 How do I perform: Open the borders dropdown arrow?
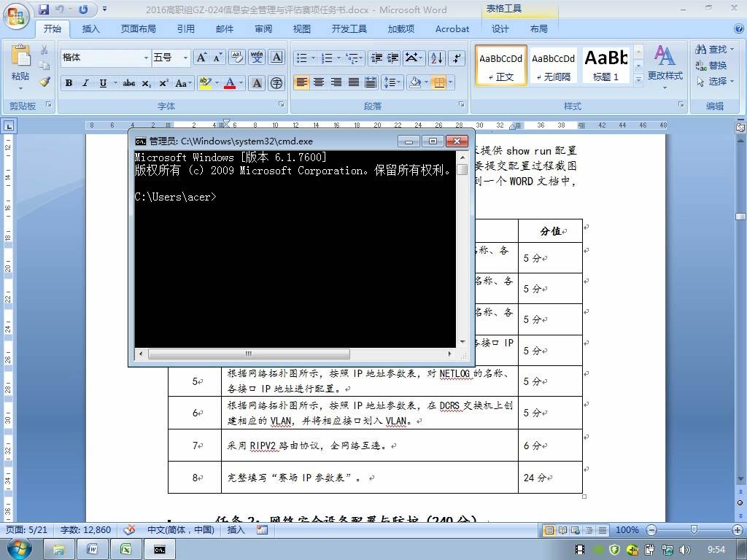coord(451,82)
